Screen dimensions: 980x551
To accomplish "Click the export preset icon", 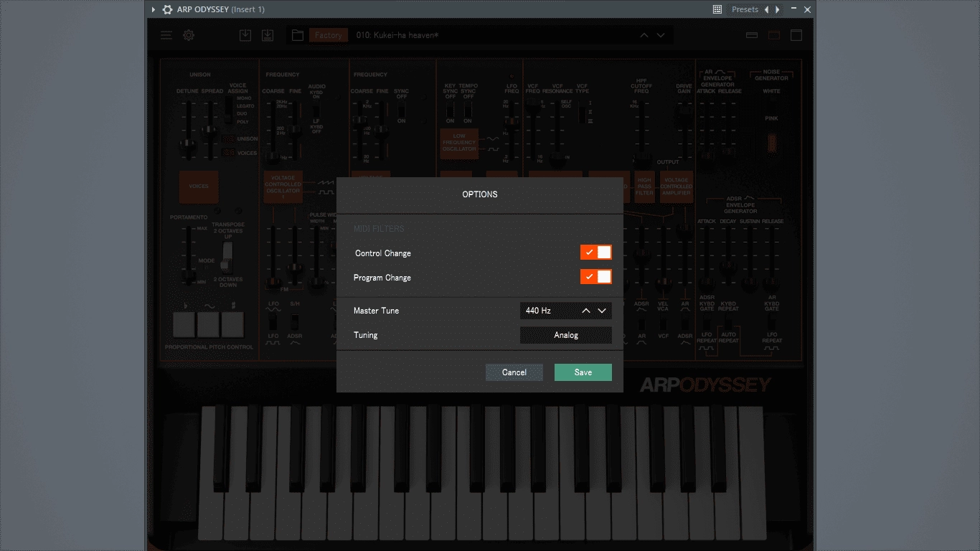I will coord(268,35).
